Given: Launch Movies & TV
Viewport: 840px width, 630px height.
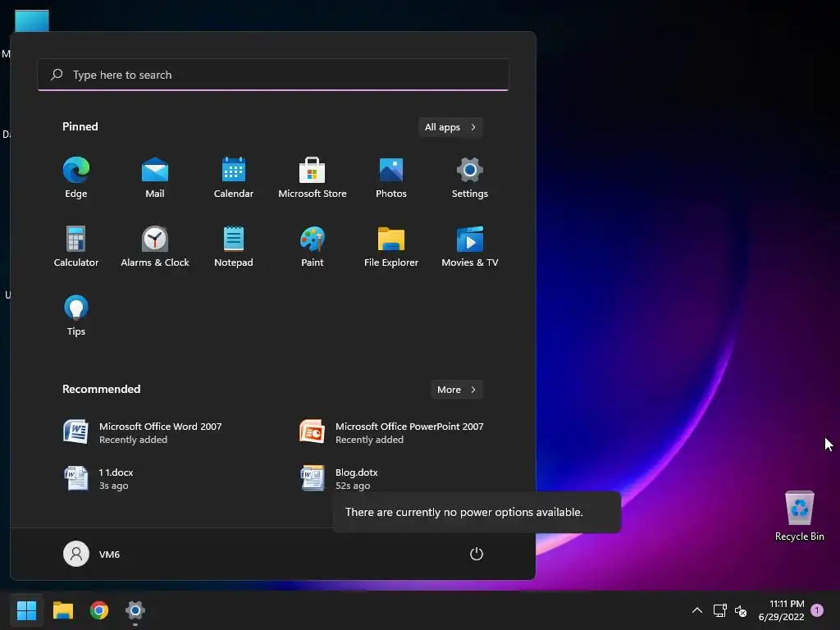Looking at the screenshot, I should pyautogui.click(x=470, y=246).
